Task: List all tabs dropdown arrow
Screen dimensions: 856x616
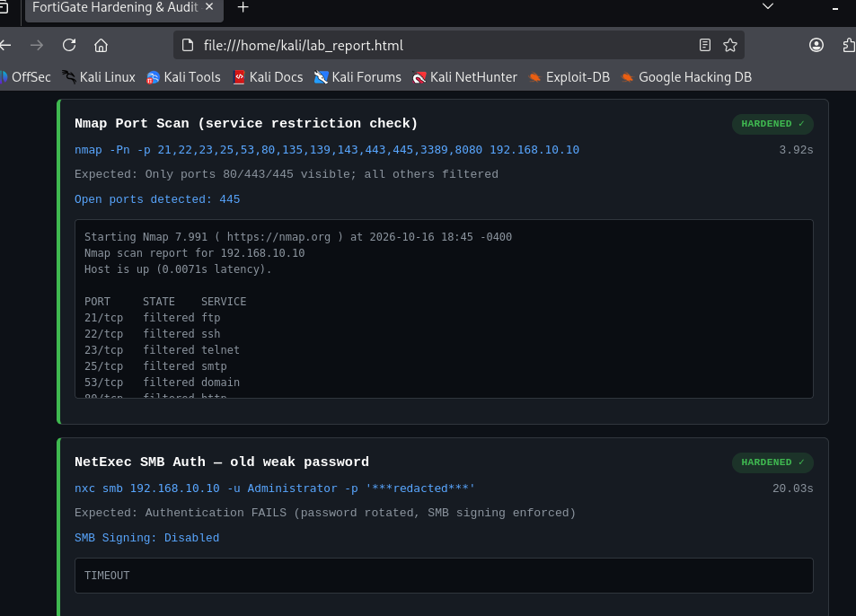Action: pos(768,6)
